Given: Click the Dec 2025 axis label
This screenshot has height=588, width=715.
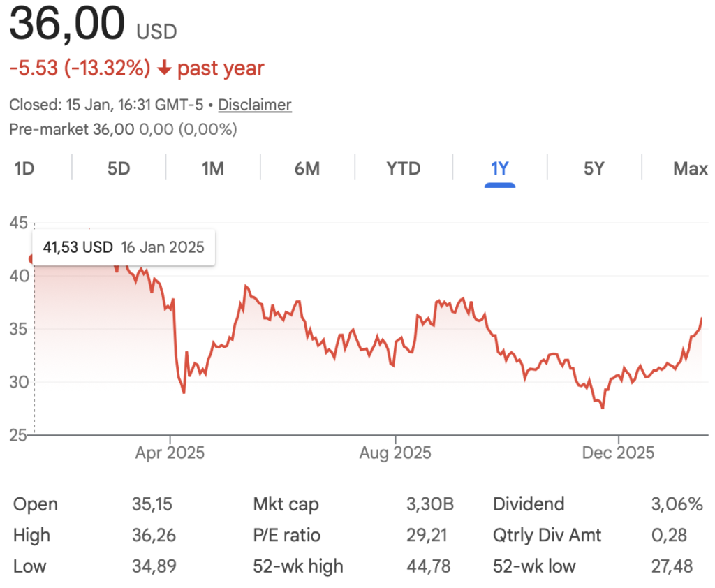Looking at the screenshot, I should (x=619, y=453).
